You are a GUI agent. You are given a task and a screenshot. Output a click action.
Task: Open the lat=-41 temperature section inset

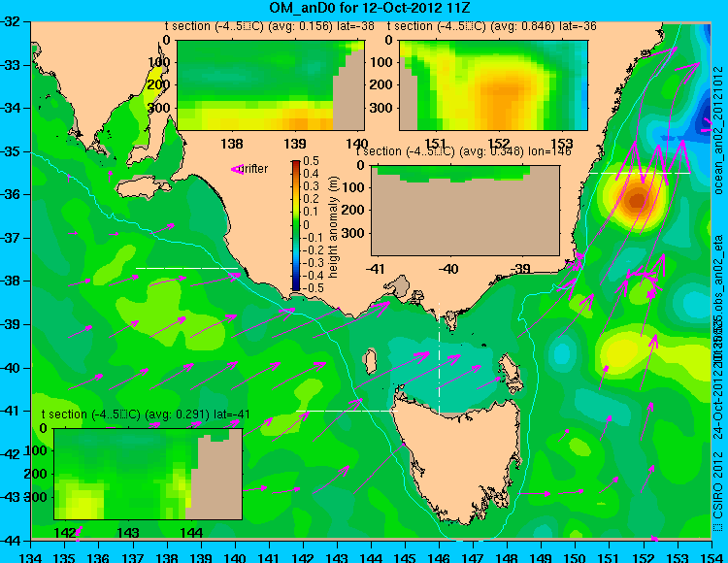coord(148,474)
